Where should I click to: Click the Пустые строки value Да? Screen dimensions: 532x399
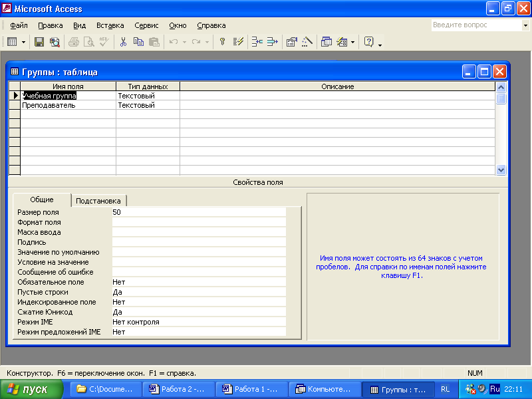pos(199,292)
